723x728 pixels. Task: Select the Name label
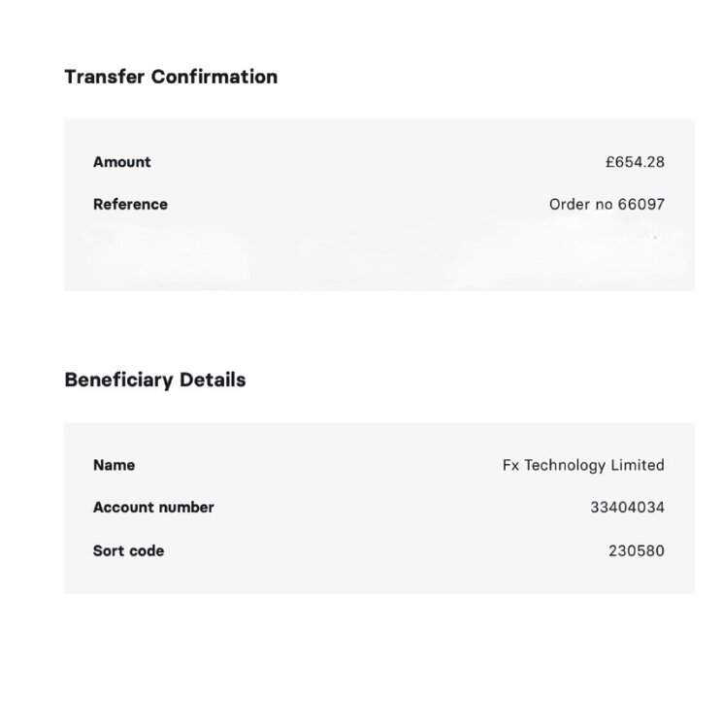coord(115,465)
